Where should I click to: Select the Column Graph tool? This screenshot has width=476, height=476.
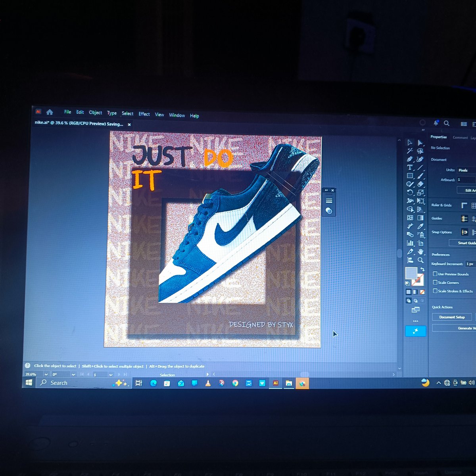pyautogui.click(x=410, y=243)
